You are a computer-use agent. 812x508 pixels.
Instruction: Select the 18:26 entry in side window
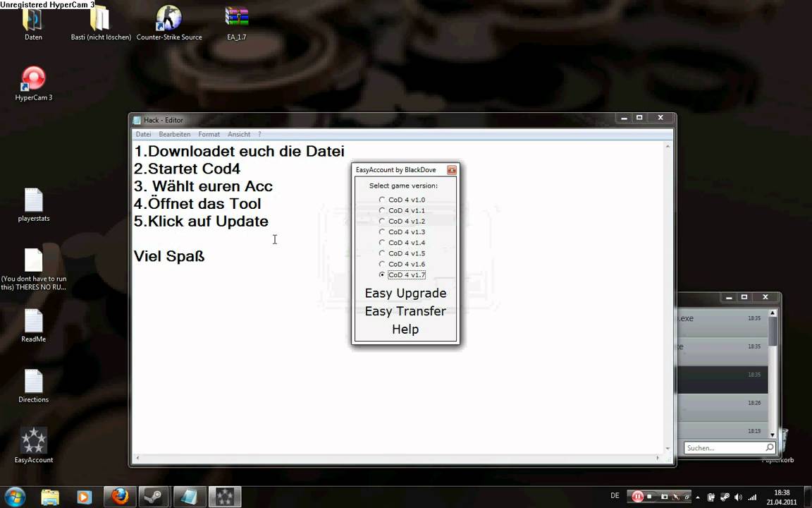(722, 407)
